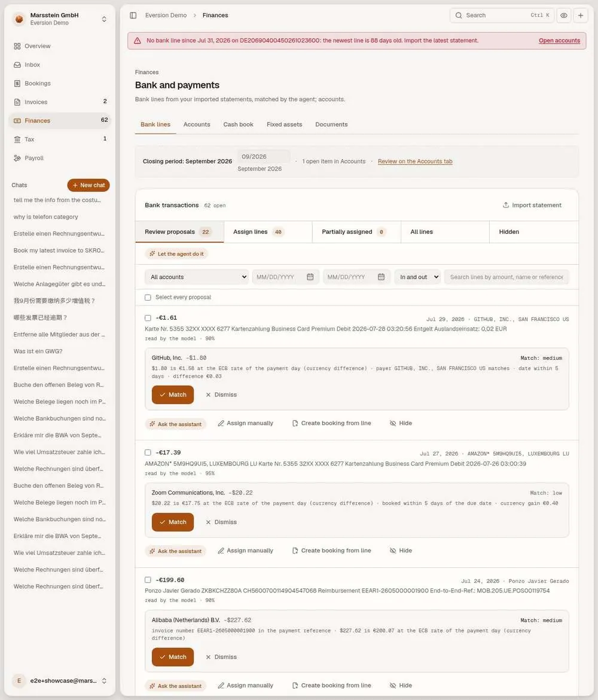This screenshot has height=700, width=598.
Task: Click the eye preview icon in header
Action: (x=564, y=15)
